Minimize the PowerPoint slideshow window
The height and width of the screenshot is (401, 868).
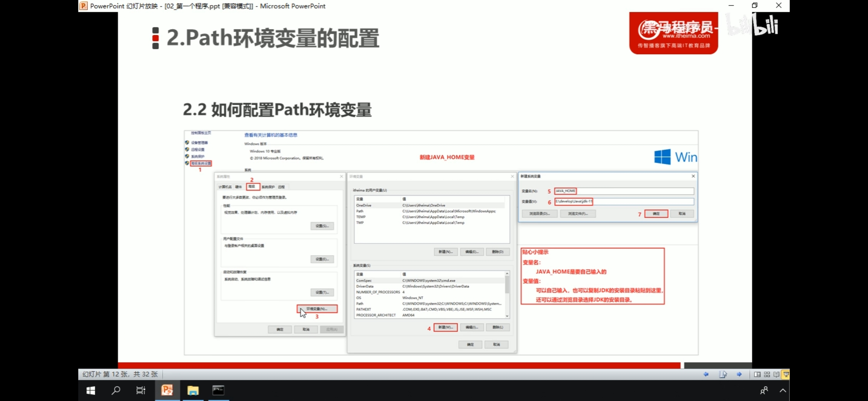731,6
